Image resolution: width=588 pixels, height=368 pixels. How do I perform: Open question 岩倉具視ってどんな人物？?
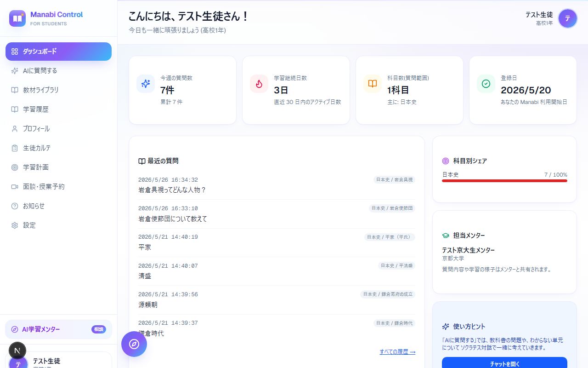click(172, 190)
